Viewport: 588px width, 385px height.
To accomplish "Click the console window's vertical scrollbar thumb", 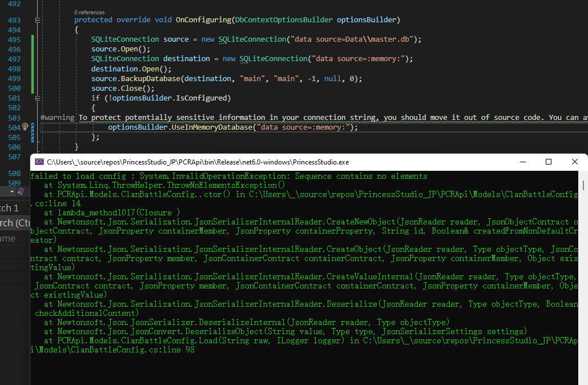I will (x=583, y=185).
